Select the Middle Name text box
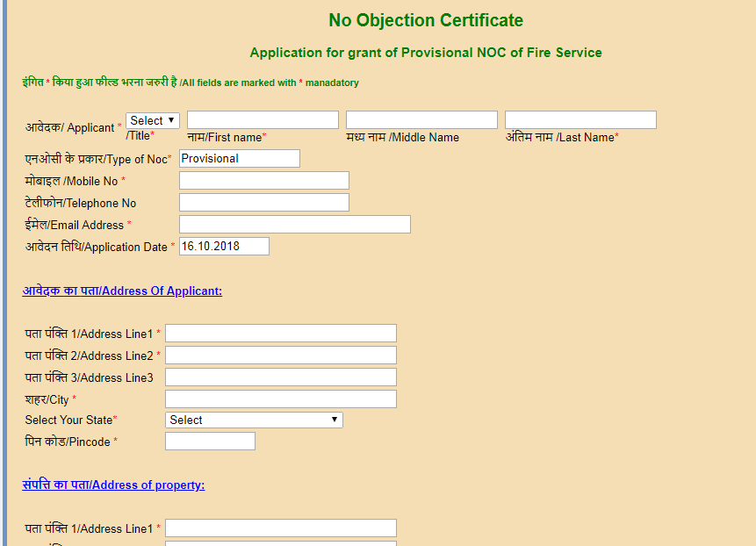The width and height of the screenshot is (756, 546). (421, 119)
